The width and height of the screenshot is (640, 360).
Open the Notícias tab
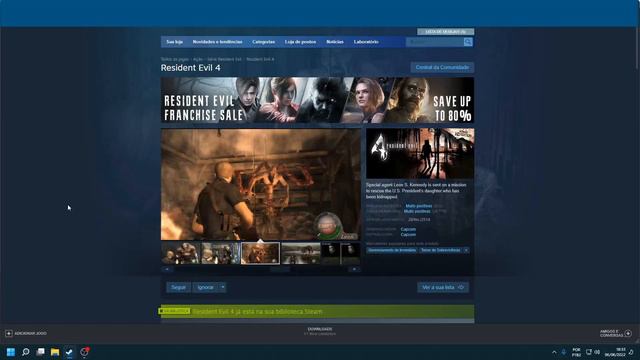[335, 42]
